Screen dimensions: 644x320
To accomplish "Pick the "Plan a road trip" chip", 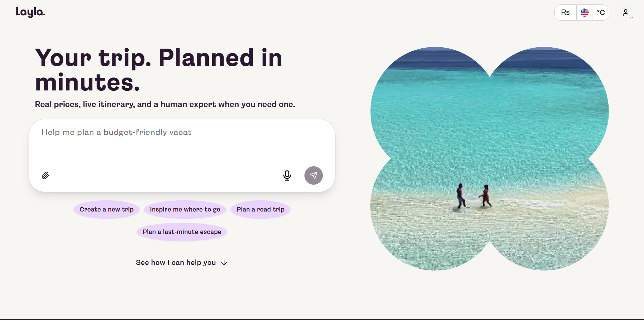I will tap(261, 209).
